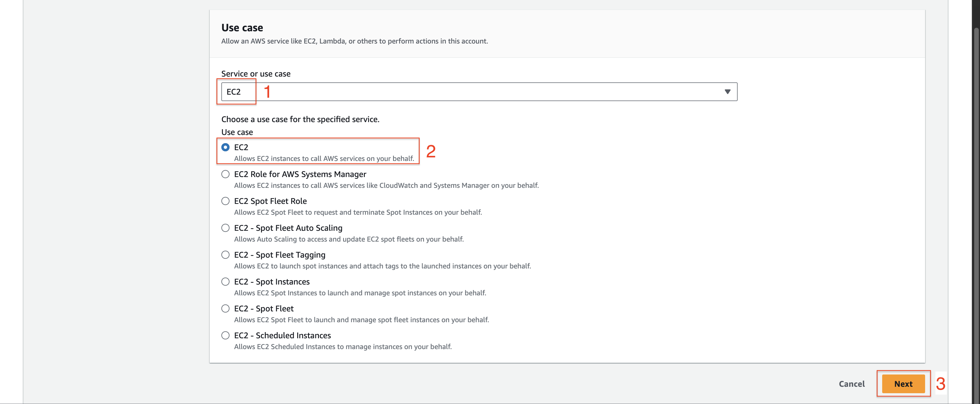Viewport: 980px width, 404px height.
Task: Open the Service or use case dropdown arrow
Action: click(x=727, y=92)
